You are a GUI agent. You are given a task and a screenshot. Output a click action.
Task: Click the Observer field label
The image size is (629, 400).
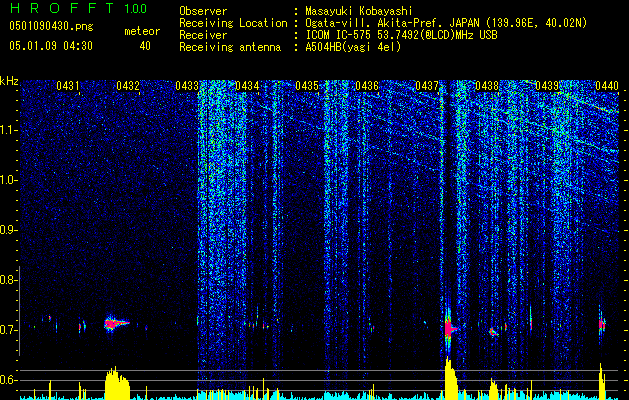pos(203,11)
